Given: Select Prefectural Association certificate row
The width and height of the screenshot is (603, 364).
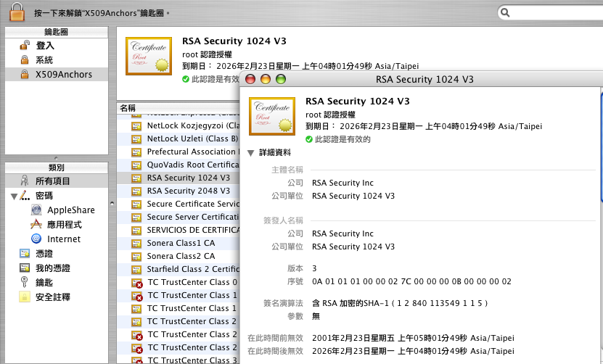Looking at the screenshot, I should pyautogui.click(x=179, y=152).
